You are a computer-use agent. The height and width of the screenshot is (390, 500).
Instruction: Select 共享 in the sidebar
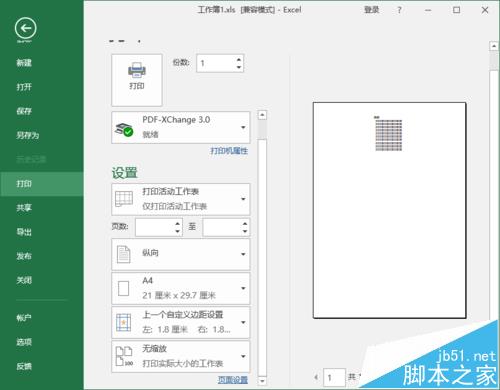24,208
